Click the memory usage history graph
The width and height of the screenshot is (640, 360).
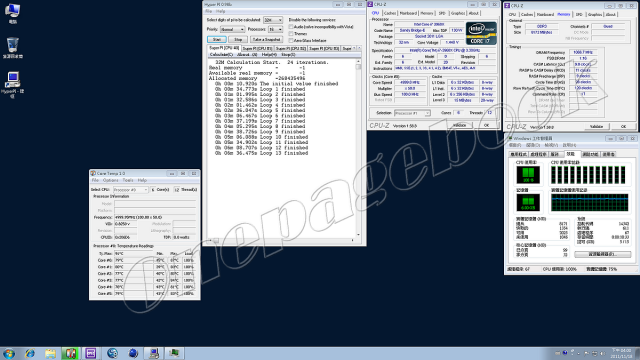click(x=589, y=202)
